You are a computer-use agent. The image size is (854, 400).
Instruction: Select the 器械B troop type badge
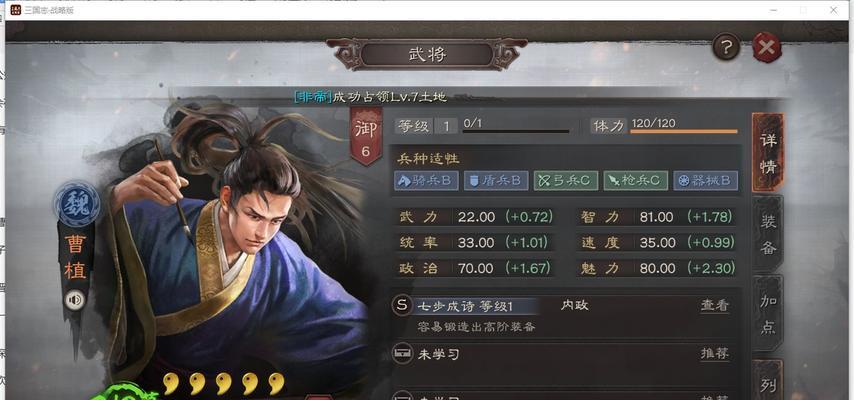click(706, 180)
